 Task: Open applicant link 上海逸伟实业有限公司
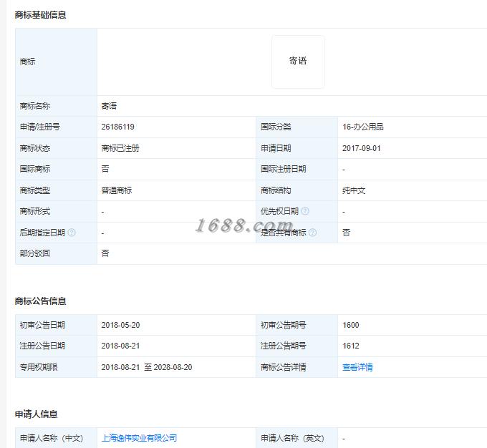coord(139,438)
